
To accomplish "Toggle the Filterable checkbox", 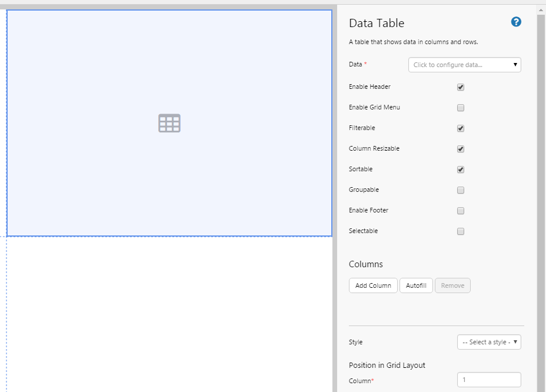I will [x=461, y=128].
